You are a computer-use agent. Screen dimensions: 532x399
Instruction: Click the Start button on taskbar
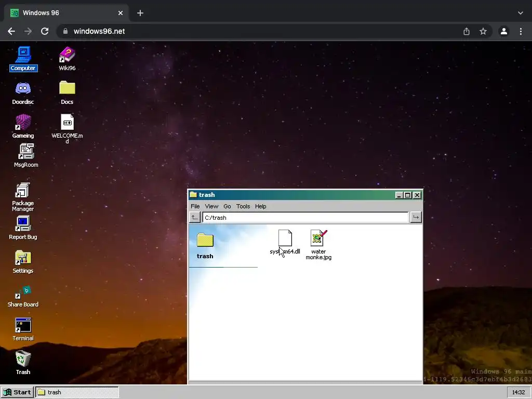coord(17,392)
